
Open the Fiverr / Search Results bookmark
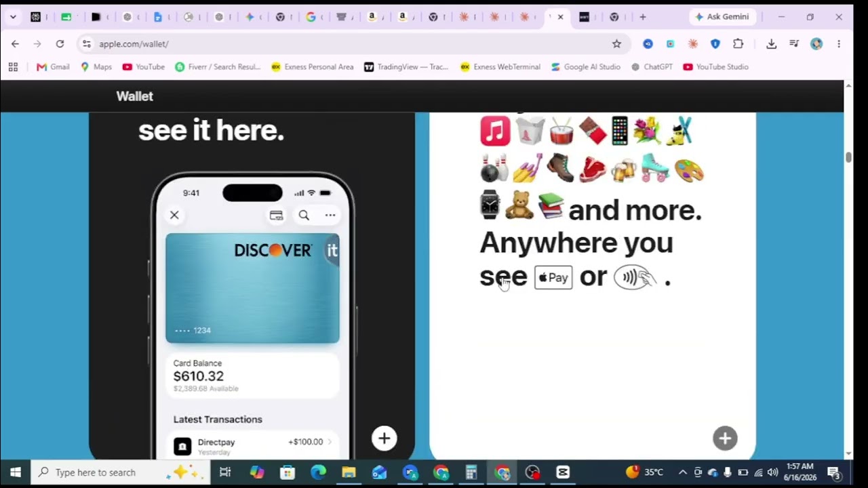tap(218, 66)
